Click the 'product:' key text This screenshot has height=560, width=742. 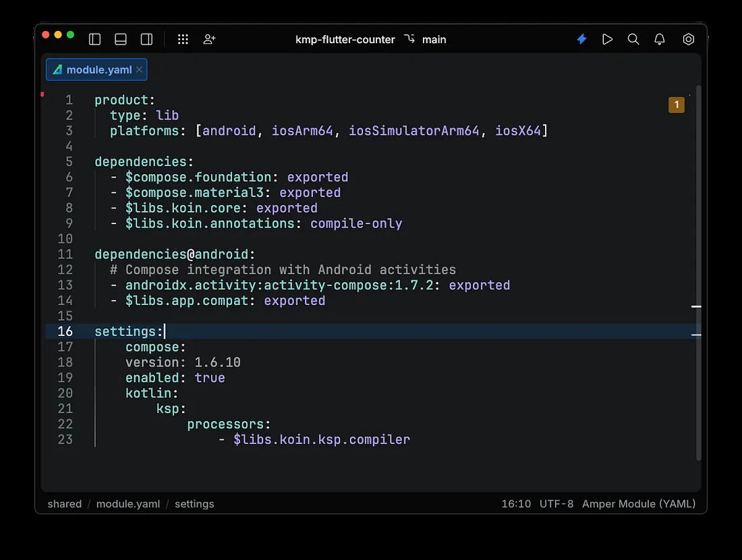coord(125,100)
